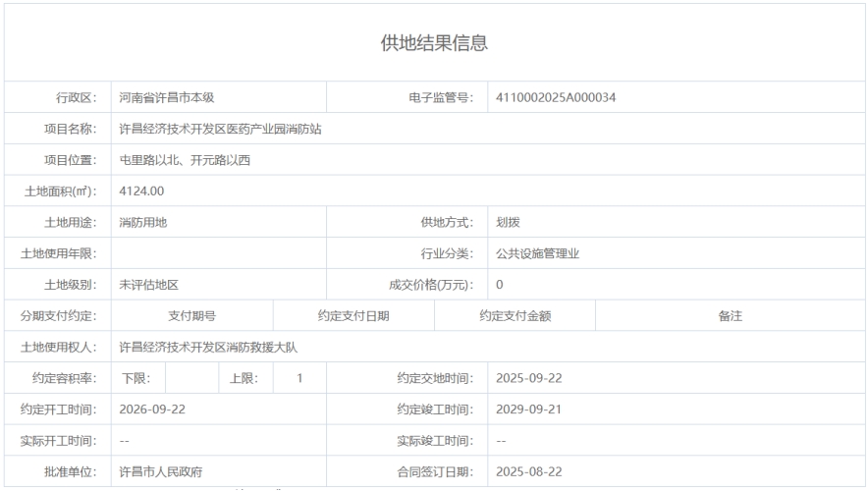The height and width of the screenshot is (491, 868).
Task: Click the electronic supervision number 4110002025A000034
Action: tap(556, 97)
